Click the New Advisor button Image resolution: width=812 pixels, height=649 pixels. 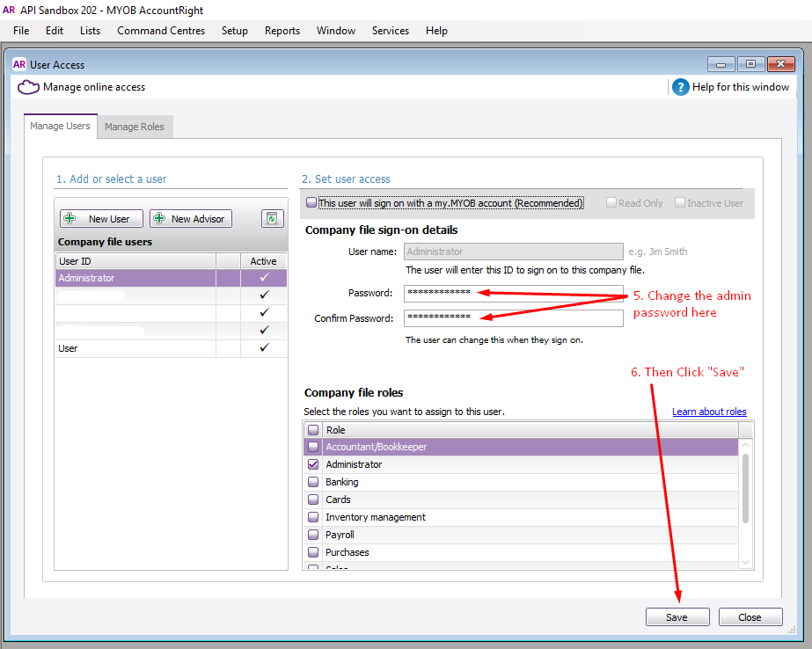click(191, 218)
